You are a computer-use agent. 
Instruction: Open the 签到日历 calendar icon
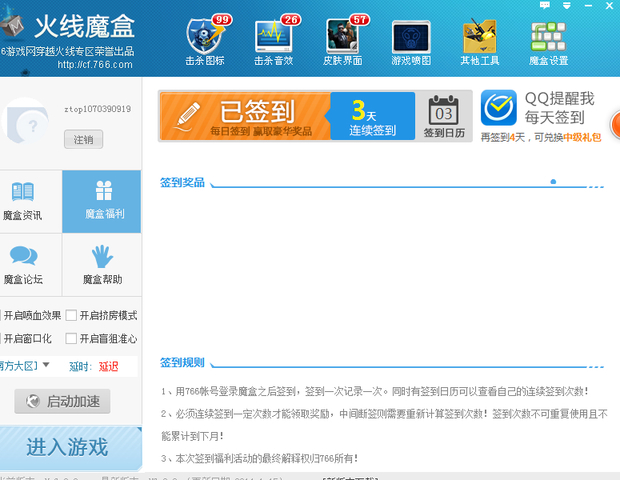pos(444,116)
